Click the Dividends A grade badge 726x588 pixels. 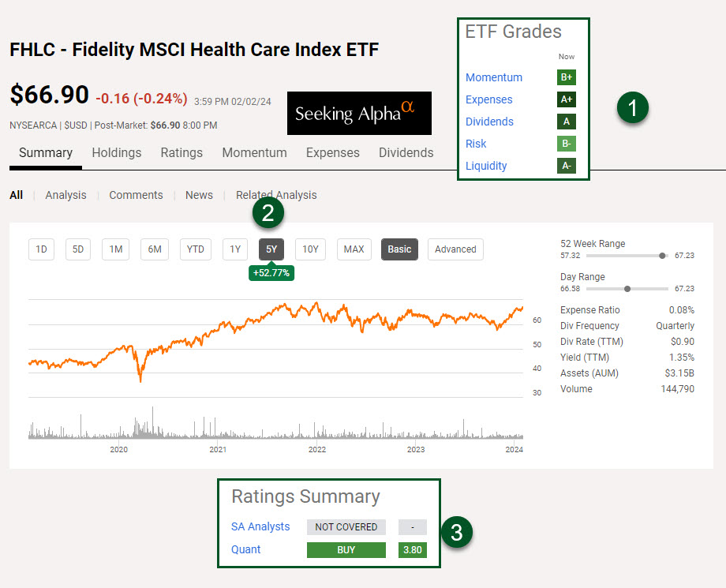[566, 122]
